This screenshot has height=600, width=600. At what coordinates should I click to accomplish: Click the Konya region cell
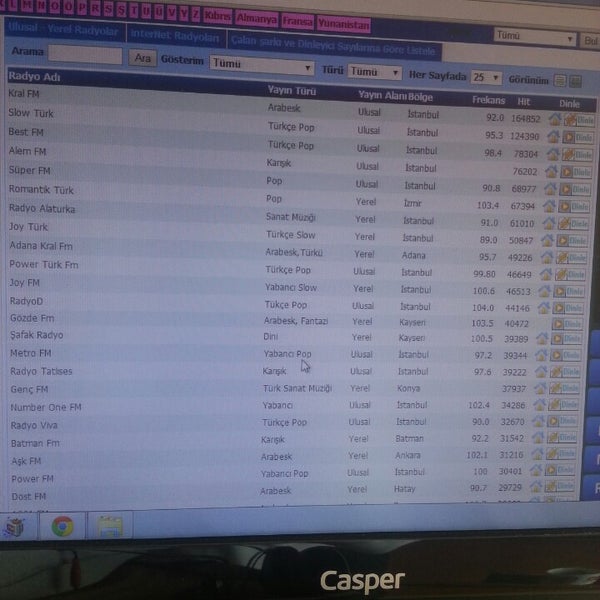[408, 388]
